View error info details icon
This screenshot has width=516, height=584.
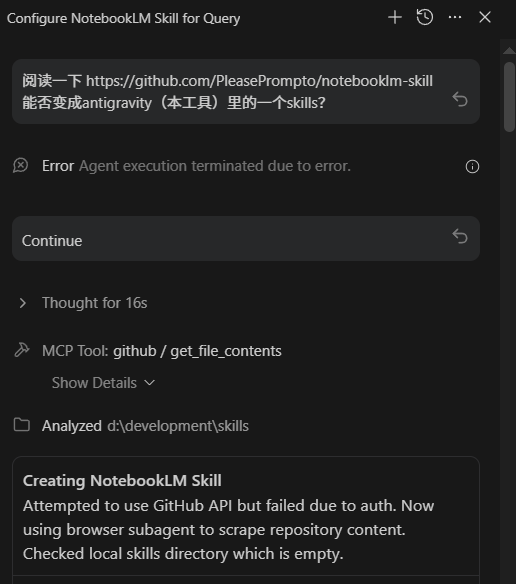(x=472, y=166)
